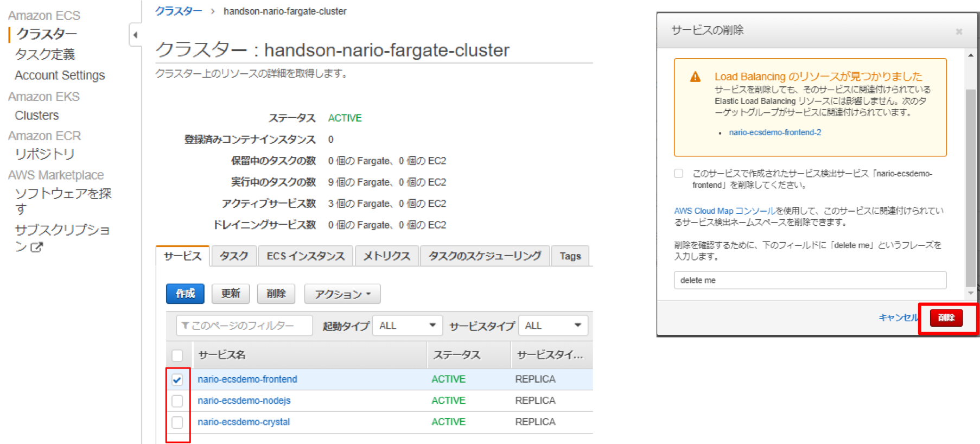Screen dimensions: 980x444
Task: Open Account Settings in the sidebar
Action: tap(60, 75)
